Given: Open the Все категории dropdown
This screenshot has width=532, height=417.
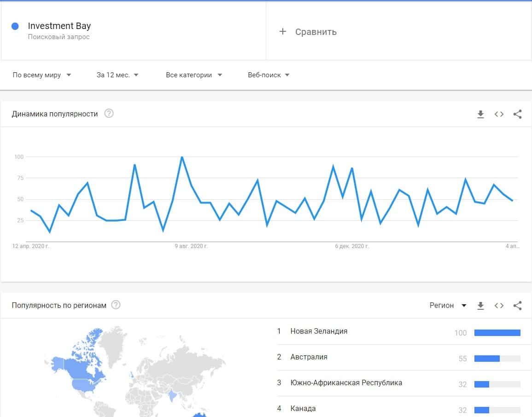Looking at the screenshot, I should coord(194,75).
